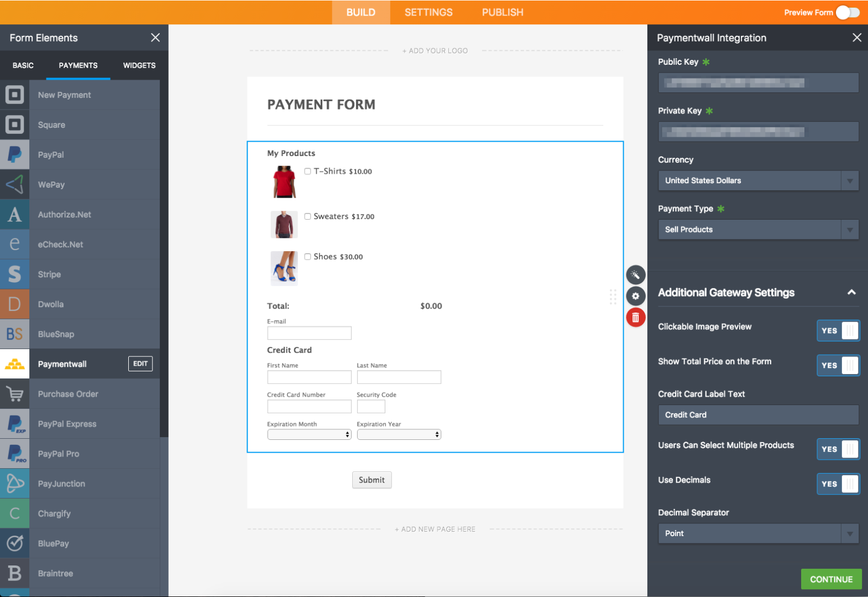Screen dimensions: 868x597
Task: Toggle the Preview Form switch
Action: 847,12
